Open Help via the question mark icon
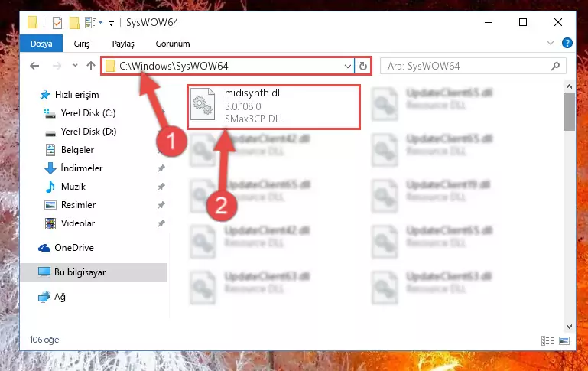 tap(567, 43)
